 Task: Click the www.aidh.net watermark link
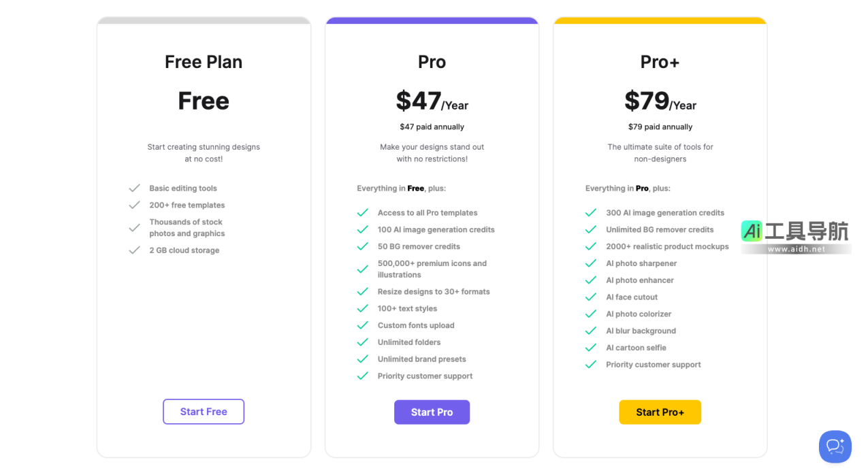pyautogui.click(x=796, y=250)
